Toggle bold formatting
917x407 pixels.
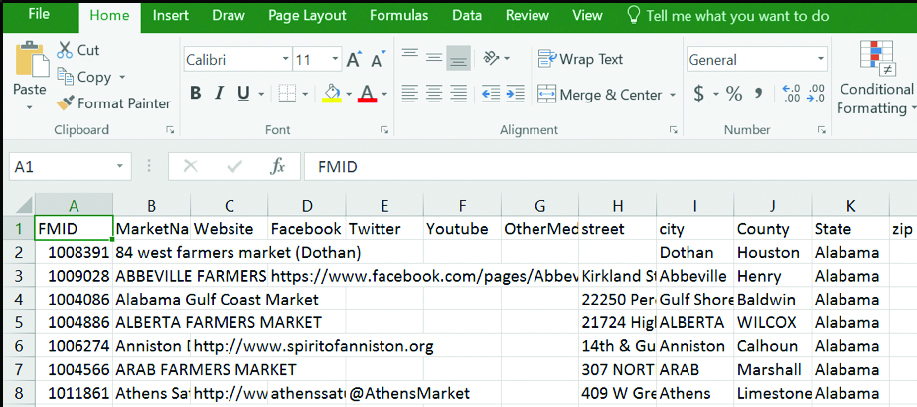pyautogui.click(x=195, y=94)
